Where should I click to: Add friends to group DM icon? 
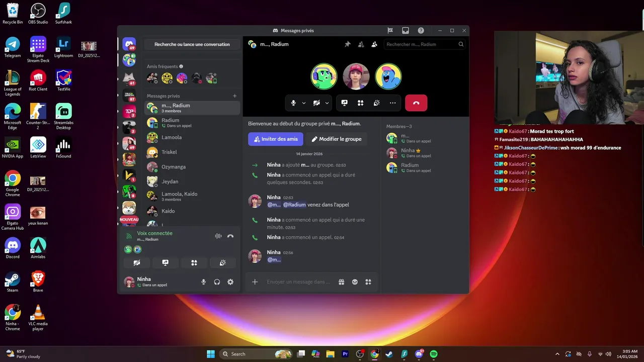361,44
